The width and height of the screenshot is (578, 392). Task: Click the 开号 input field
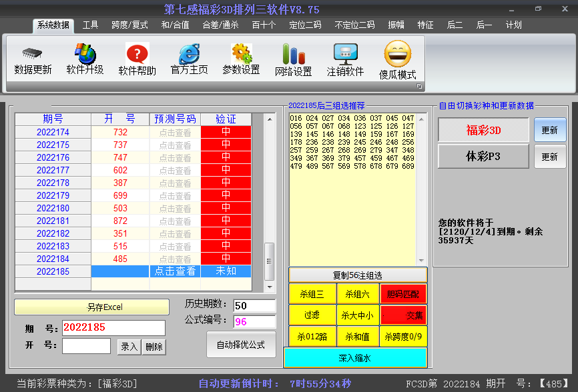click(x=86, y=345)
